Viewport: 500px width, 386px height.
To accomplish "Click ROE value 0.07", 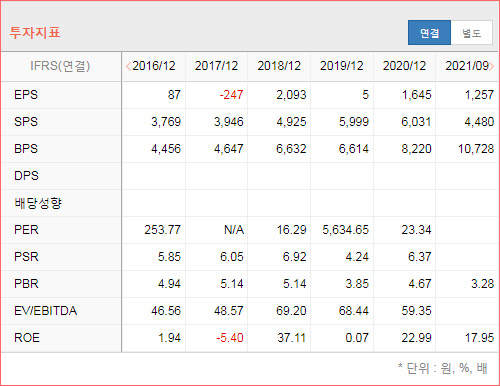I will click(x=357, y=338).
